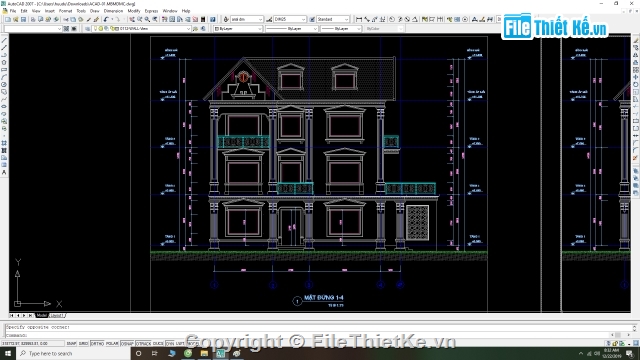
Task: Toggle ORTHO mode in status bar
Action: 97,343
